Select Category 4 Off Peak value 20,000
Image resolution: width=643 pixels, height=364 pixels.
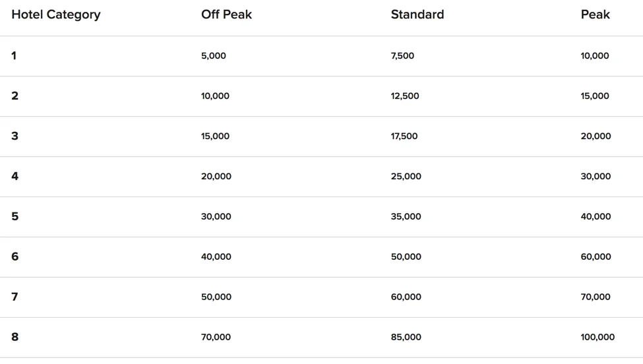[x=216, y=177]
